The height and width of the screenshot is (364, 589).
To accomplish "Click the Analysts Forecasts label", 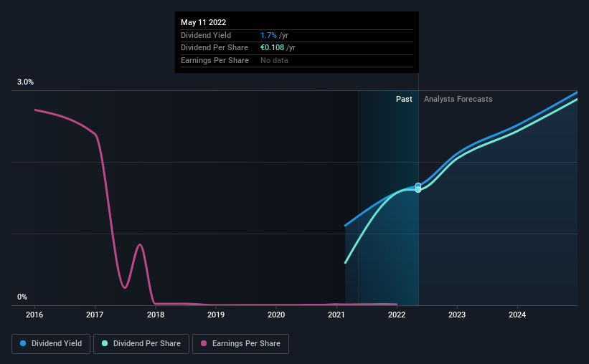I will [x=458, y=99].
